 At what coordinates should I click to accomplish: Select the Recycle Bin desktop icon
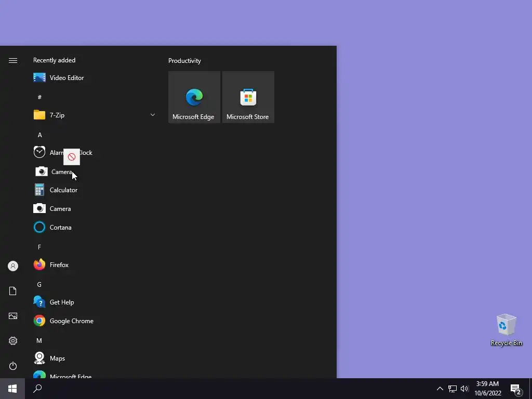click(x=506, y=330)
